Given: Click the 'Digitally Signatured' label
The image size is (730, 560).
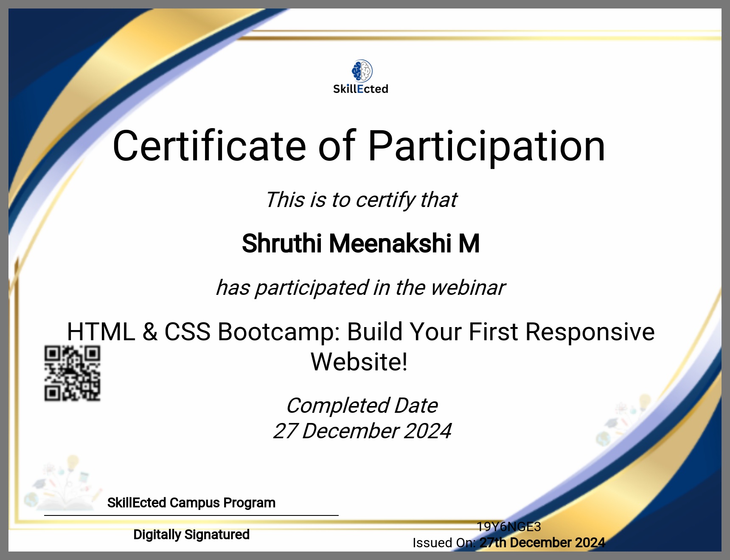Looking at the screenshot, I should click(191, 535).
